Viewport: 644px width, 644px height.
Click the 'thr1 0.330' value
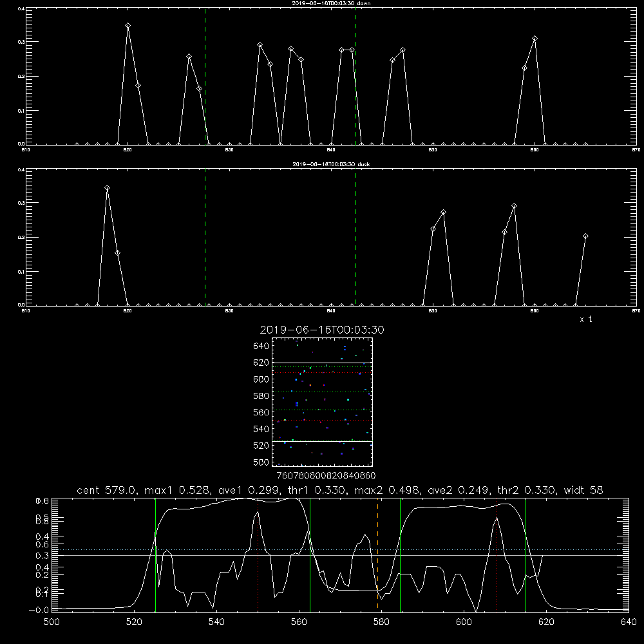317,490
